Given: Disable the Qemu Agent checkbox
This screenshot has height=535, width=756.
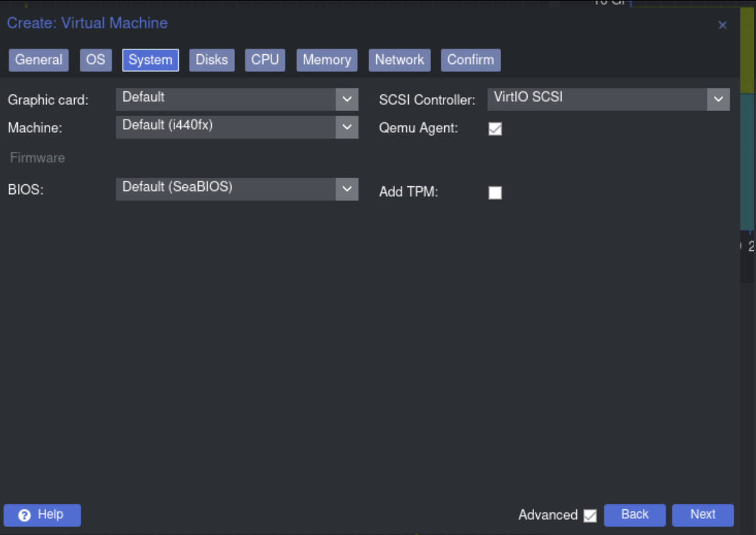Looking at the screenshot, I should pos(495,129).
